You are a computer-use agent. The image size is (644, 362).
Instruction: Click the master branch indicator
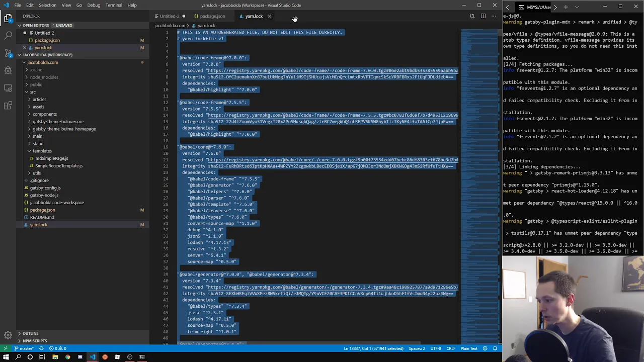(24, 348)
